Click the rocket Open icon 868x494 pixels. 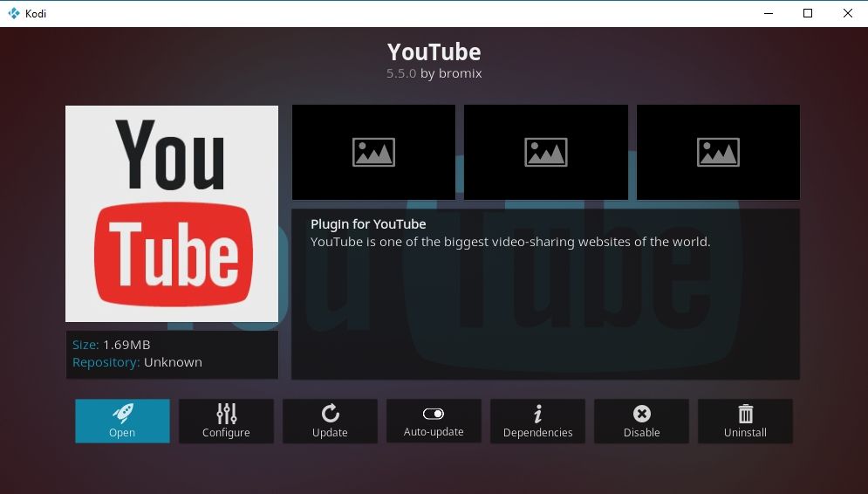coord(122,413)
